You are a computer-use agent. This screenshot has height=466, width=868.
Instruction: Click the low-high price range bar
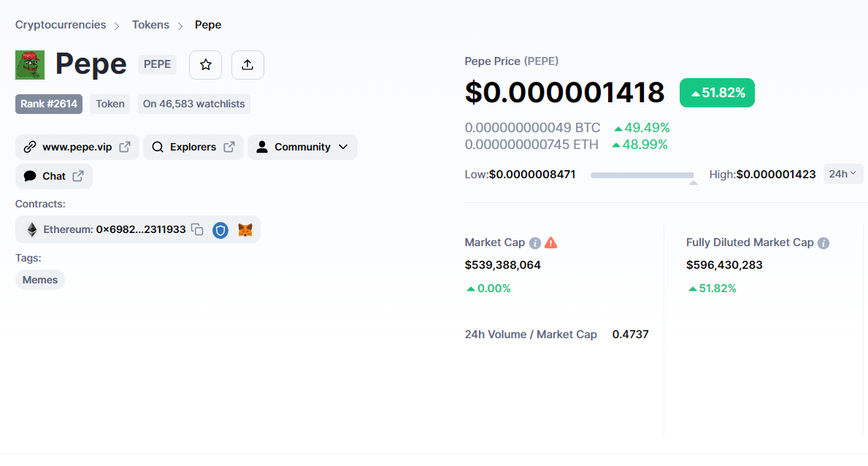[x=642, y=175]
